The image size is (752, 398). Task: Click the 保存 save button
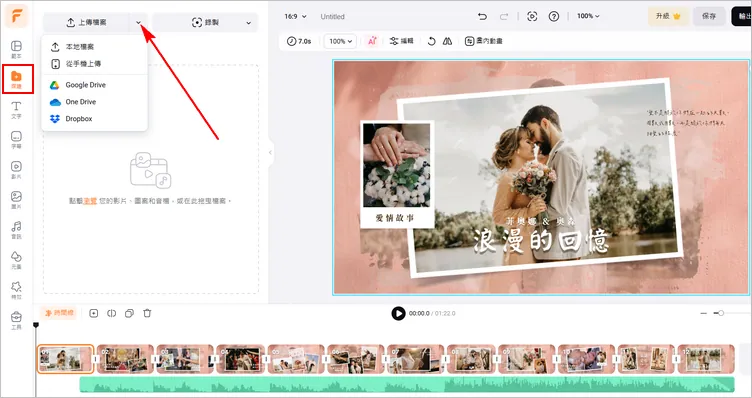pos(709,16)
